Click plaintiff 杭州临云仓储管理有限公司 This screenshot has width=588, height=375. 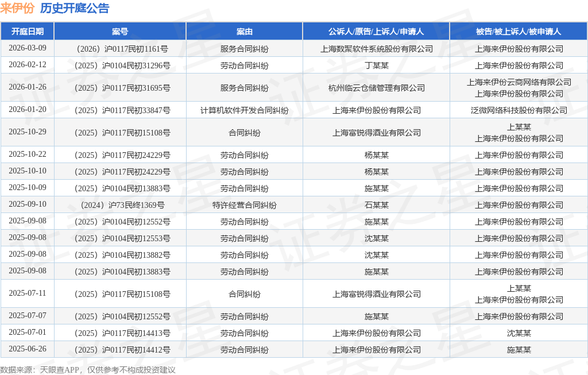(x=377, y=88)
